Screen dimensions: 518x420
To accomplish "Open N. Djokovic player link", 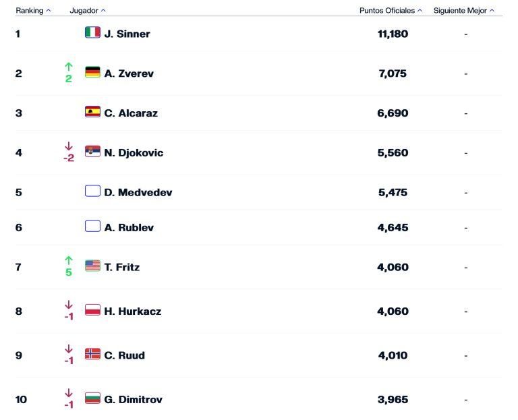I will pyautogui.click(x=134, y=152).
